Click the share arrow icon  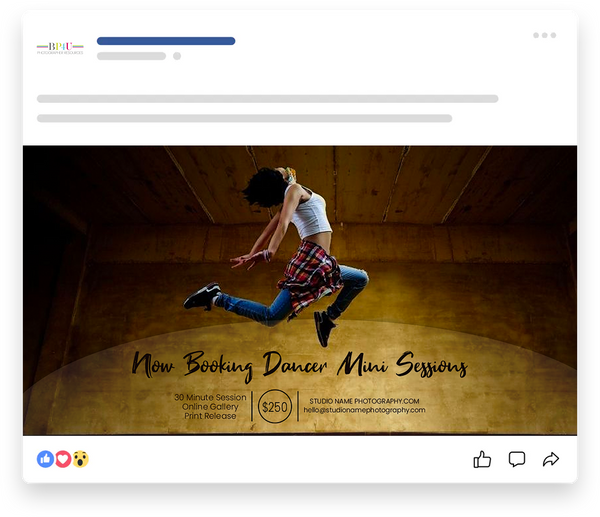click(551, 459)
